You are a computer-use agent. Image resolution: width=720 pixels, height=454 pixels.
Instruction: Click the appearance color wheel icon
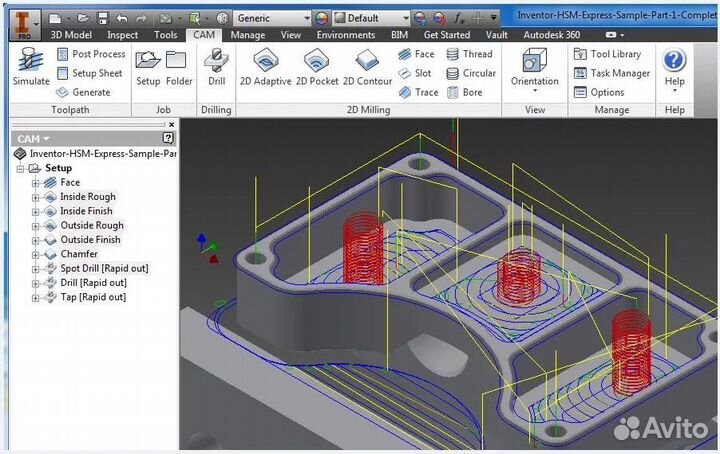321,18
